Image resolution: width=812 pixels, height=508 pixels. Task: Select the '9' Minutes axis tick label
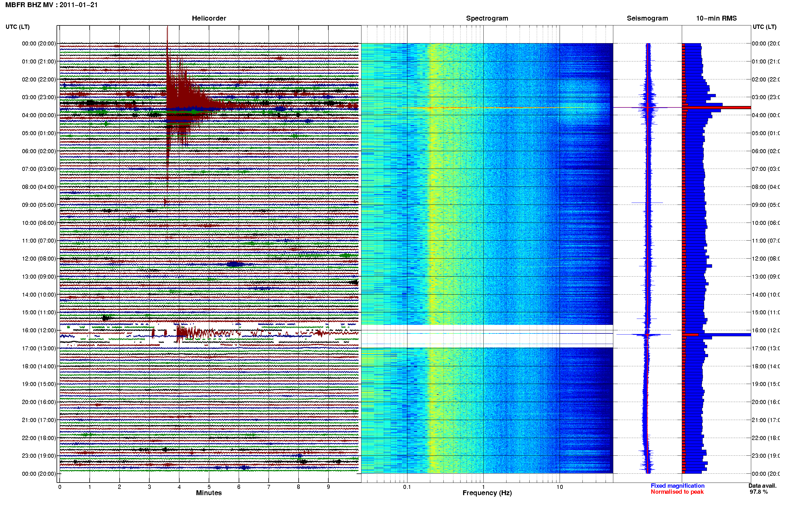328,487
